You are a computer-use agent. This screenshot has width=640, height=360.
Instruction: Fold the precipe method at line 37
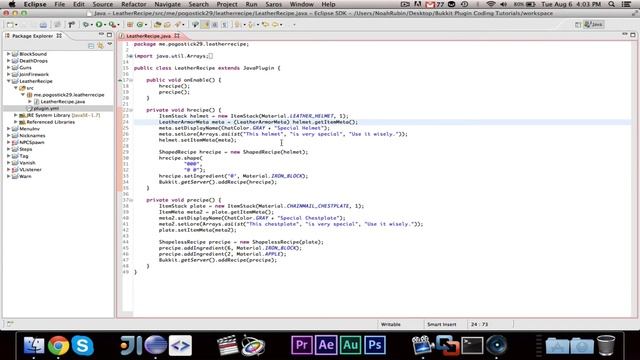pyautogui.click(x=131, y=200)
